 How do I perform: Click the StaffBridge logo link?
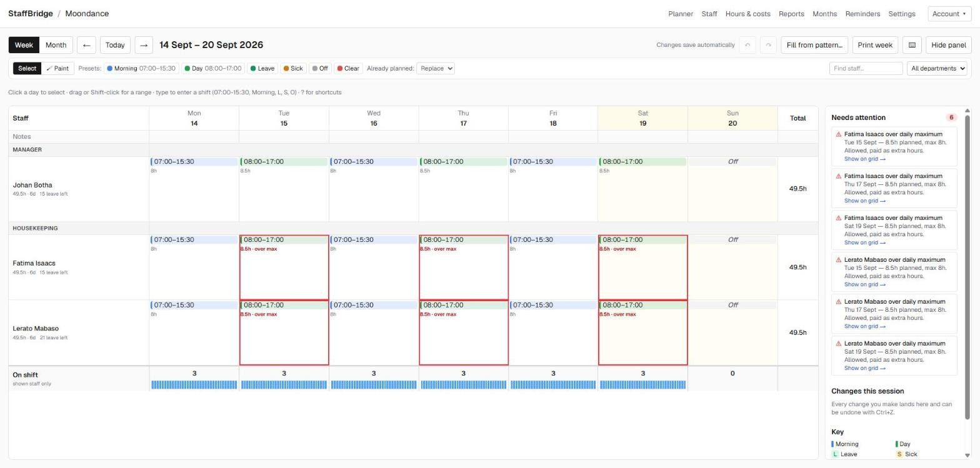[31, 14]
